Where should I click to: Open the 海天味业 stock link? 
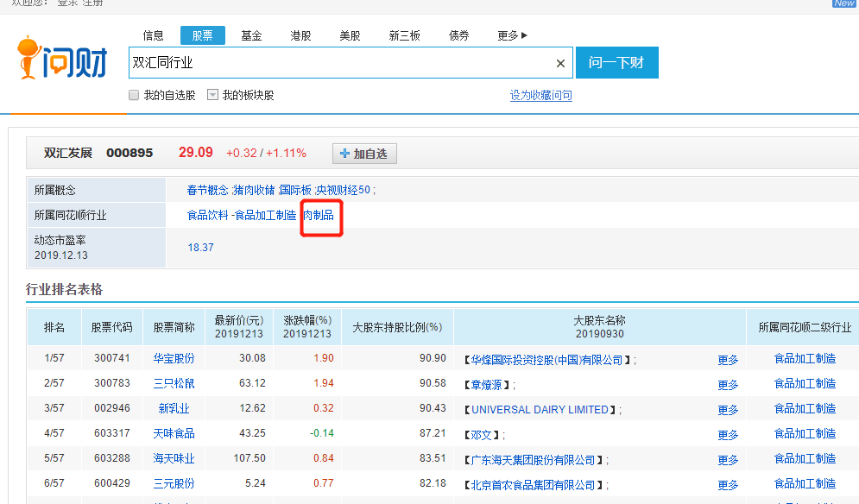click(x=174, y=458)
